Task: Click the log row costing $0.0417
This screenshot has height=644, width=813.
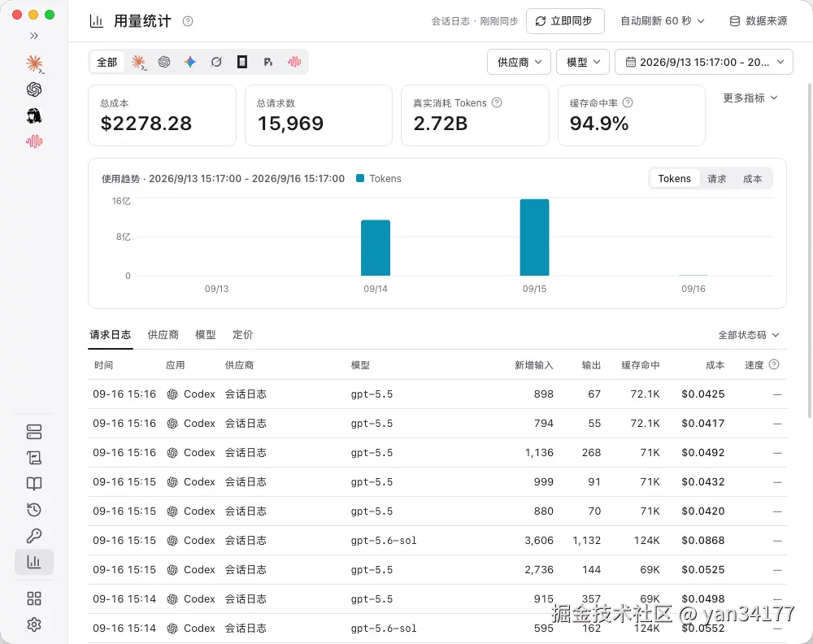Action: tap(437, 424)
